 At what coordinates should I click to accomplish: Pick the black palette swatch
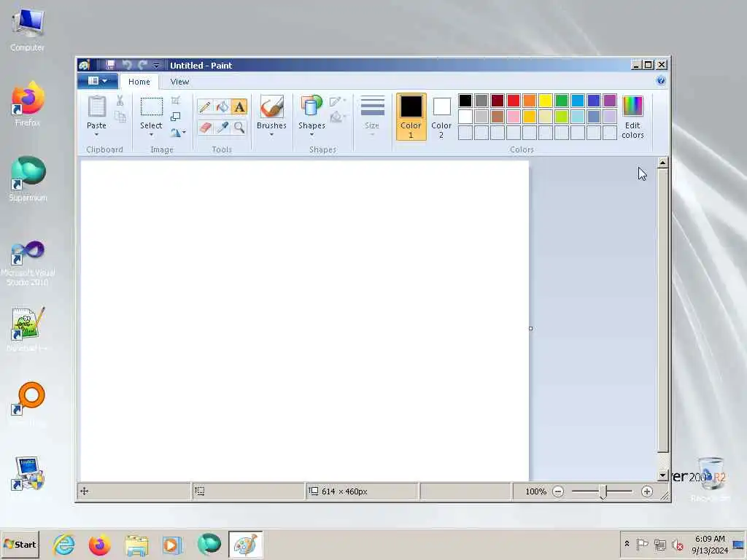click(465, 101)
